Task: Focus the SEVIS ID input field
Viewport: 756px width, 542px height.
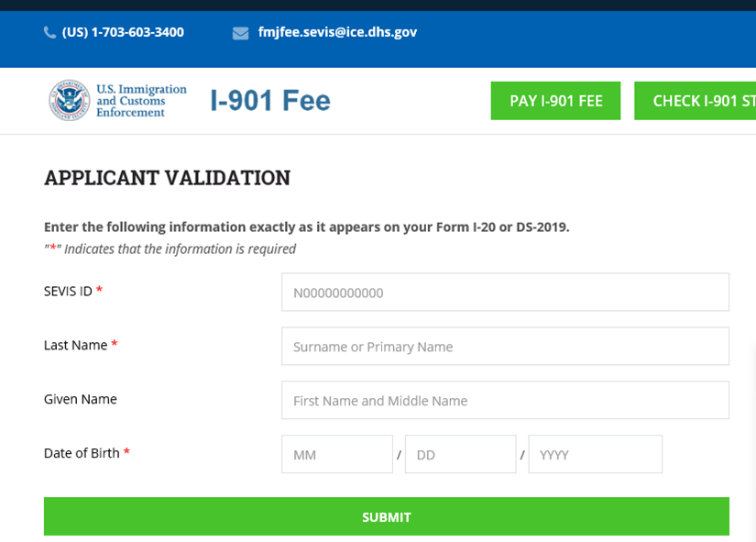Action: (505, 292)
